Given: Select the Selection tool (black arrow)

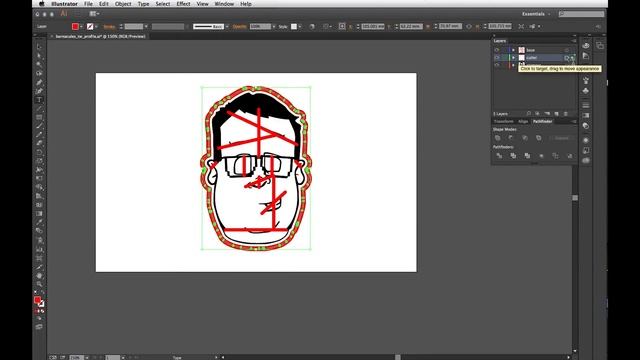Looking at the screenshot, I should [x=39, y=47].
